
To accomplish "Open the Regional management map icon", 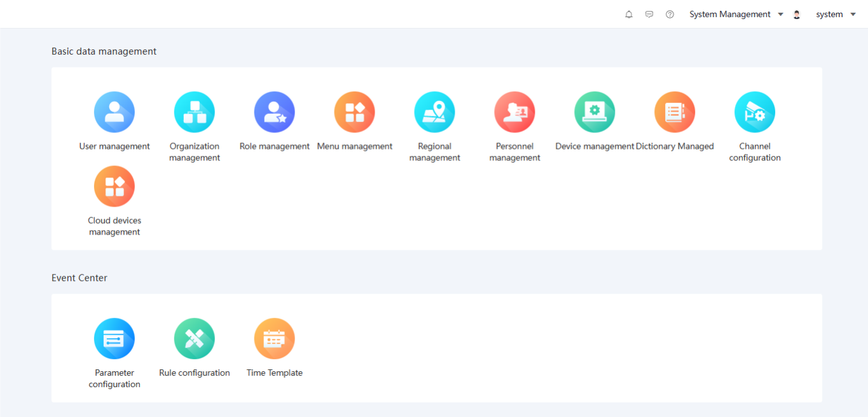I will (435, 112).
